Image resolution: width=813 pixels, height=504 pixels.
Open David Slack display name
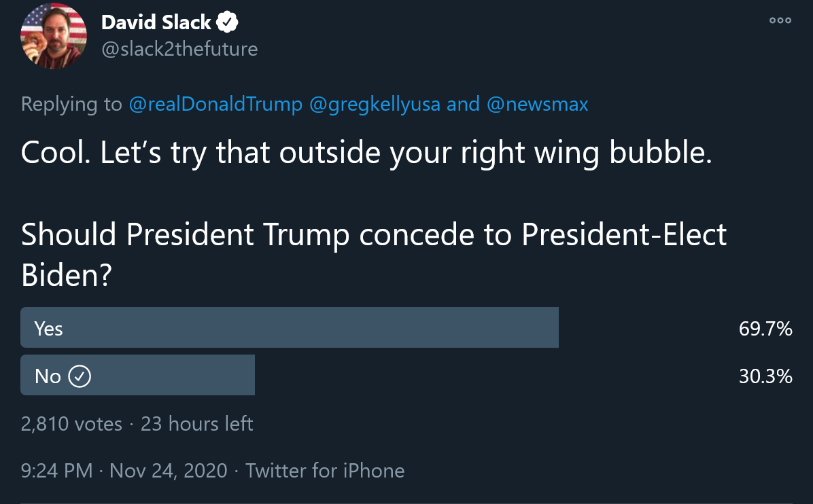pos(156,22)
